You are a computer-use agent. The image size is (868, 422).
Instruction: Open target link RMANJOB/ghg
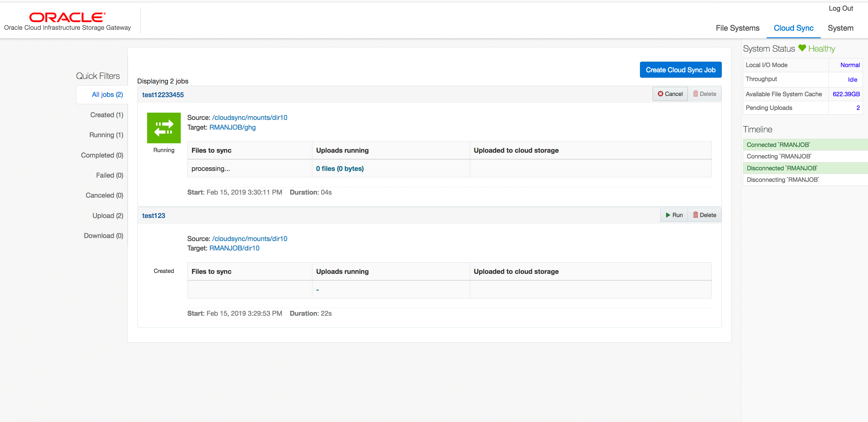[x=232, y=127]
